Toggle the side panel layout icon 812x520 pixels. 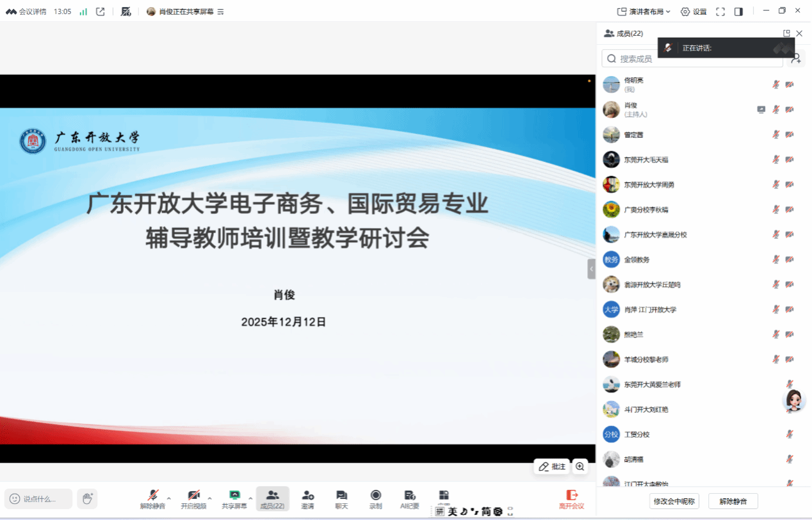(738, 12)
